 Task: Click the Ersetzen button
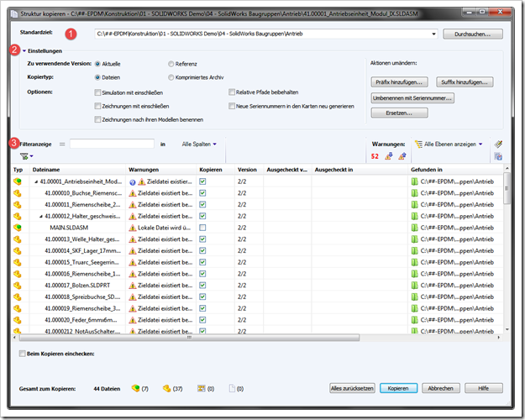point(399,113)
